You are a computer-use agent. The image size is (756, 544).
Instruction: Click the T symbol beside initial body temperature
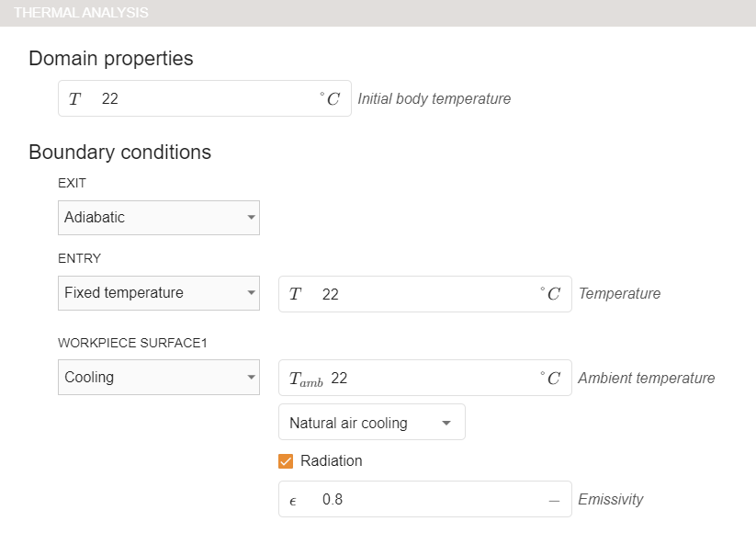[74, 99]
